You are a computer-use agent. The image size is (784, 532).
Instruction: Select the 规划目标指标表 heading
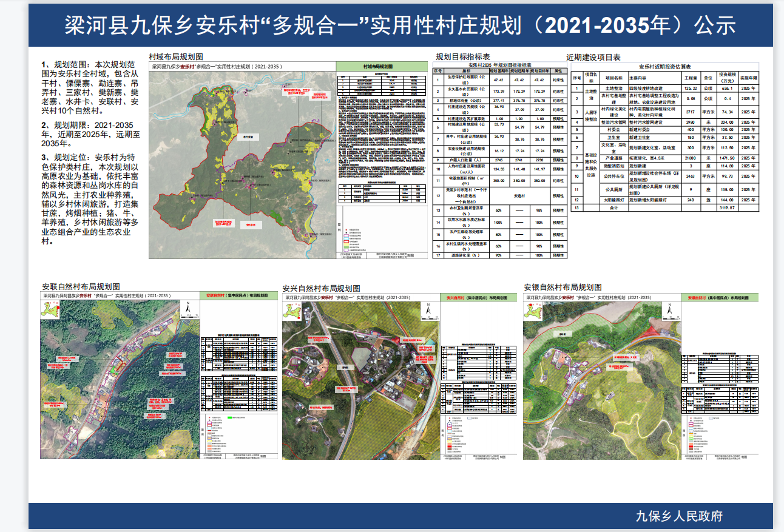(462, 57)
